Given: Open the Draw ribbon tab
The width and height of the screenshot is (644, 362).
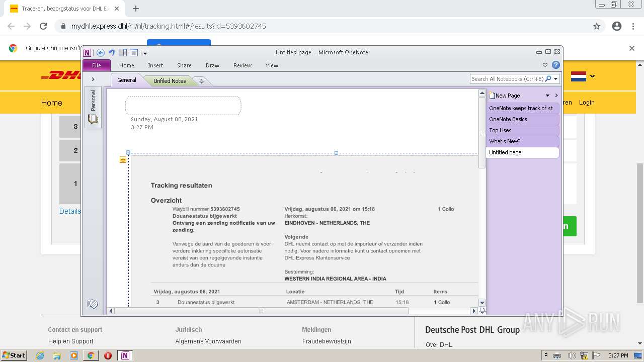Looking at the screenshot, I should (213, 65).
